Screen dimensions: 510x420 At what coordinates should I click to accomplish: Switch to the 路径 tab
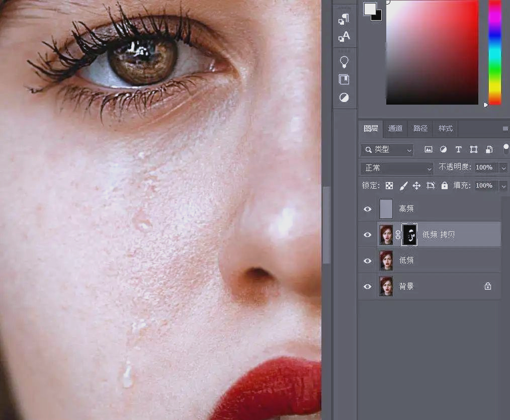tap(420, 129)
